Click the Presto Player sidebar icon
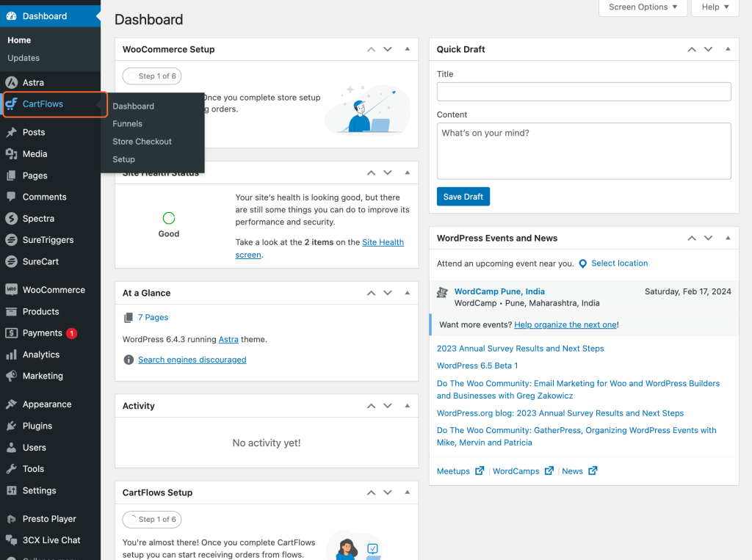 11,519
